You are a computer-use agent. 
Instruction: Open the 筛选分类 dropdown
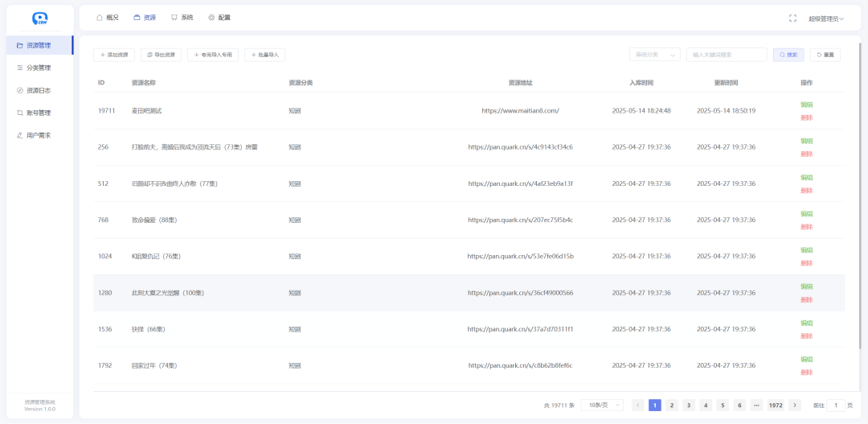(655, 55)
